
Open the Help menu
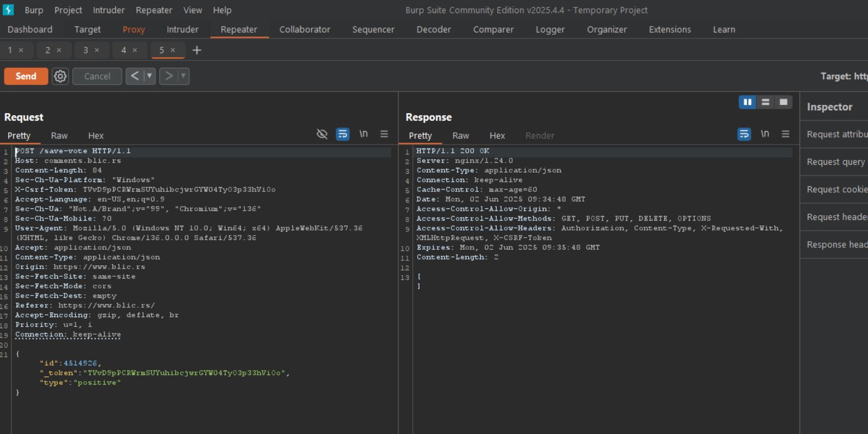(222, 10)
